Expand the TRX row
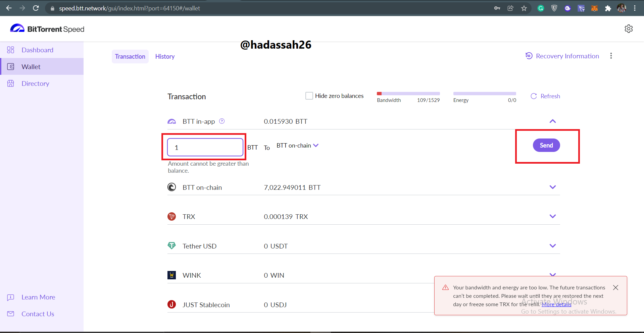Screen dimensions: 644x333 [x=553, y=216]
